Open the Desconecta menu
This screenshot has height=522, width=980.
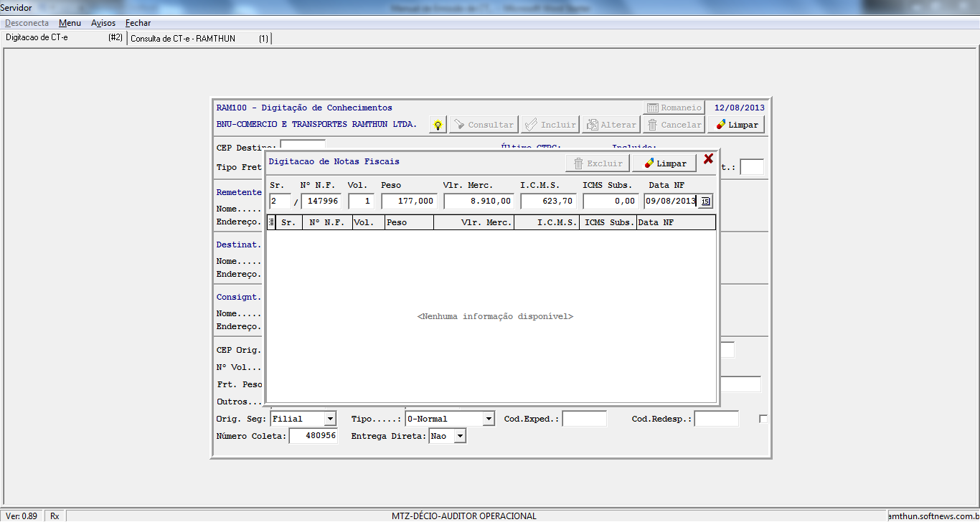27,23
